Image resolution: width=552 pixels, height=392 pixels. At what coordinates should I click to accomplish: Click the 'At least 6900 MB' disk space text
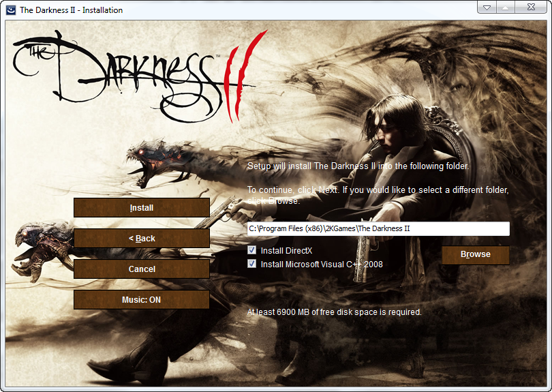(334, 312)
